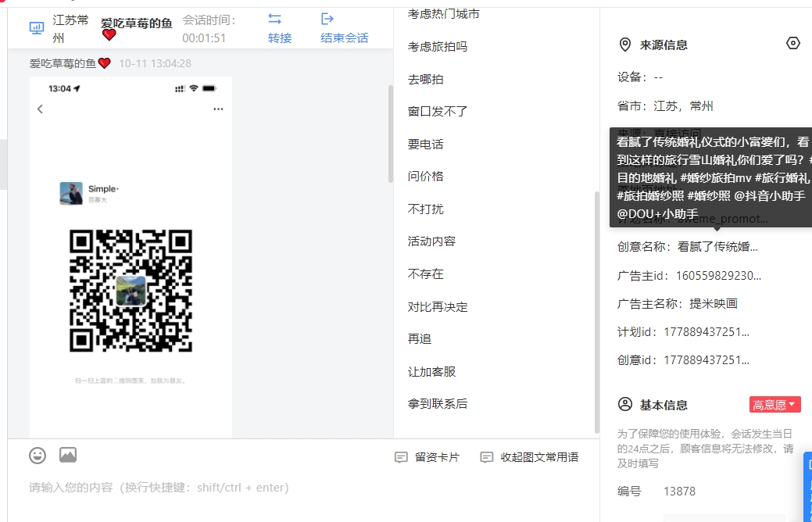This screenshot has width=812, height=522.
Task: Select quick phrase 不打扰
Action: point(426,209)
